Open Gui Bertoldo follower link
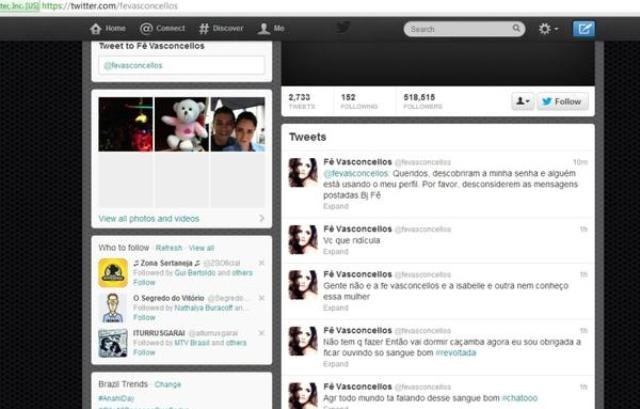 tap(195, 273)
